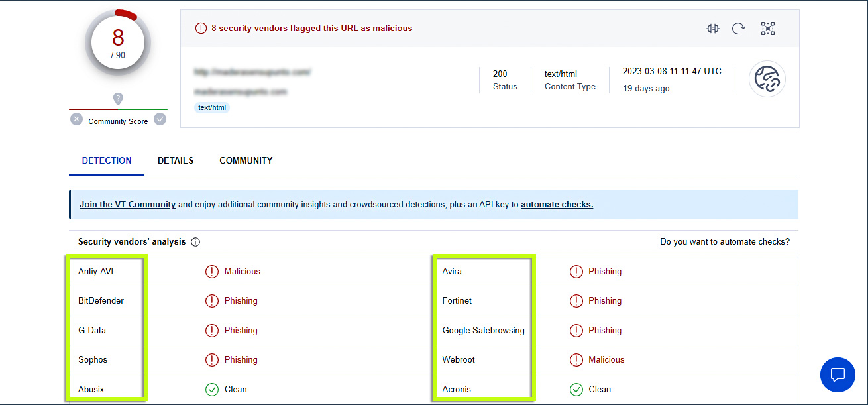Open the similar URLs search icon

tap(713, 29)
